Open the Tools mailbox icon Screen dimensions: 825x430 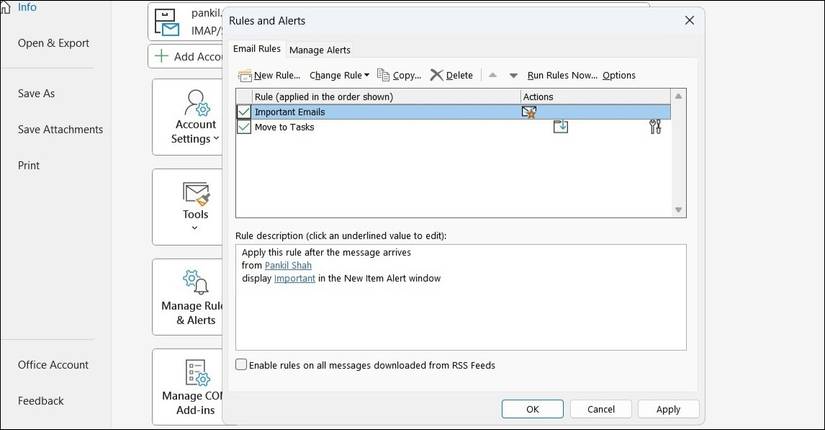195,192
